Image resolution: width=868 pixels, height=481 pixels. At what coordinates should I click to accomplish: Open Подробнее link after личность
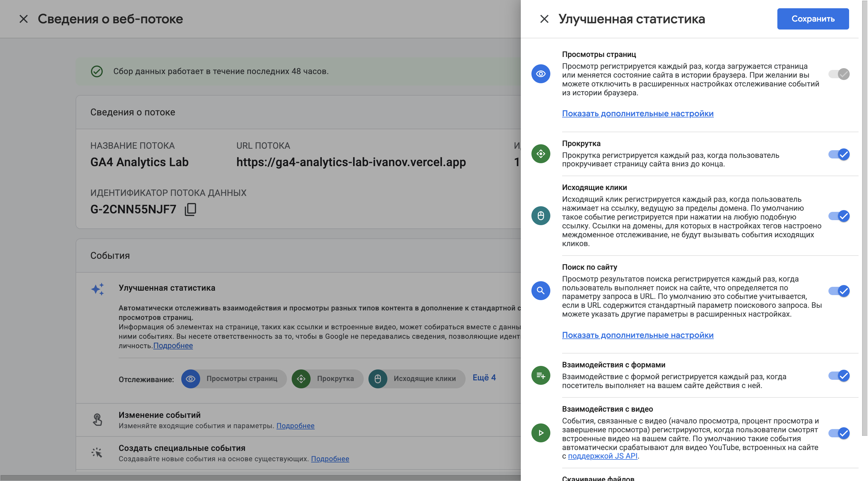(x=173, y=346)
